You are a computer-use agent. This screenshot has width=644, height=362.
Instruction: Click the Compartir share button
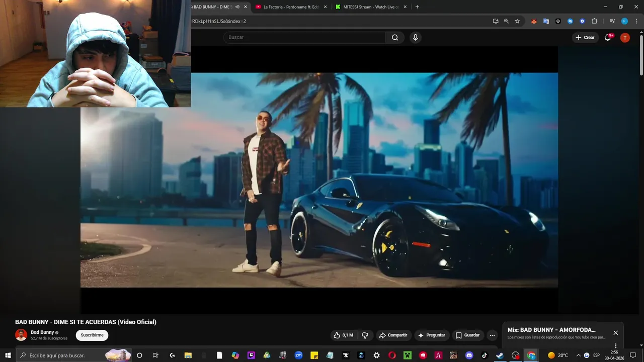(393, 335)
